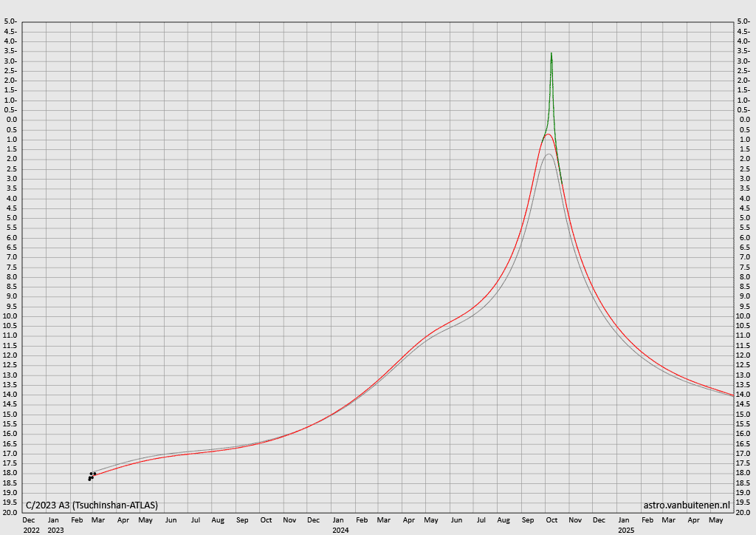Viewport: 756px width, 535px height.
Task: Click "20.0" on the right magnitude axis
Action: coord(743,512)
